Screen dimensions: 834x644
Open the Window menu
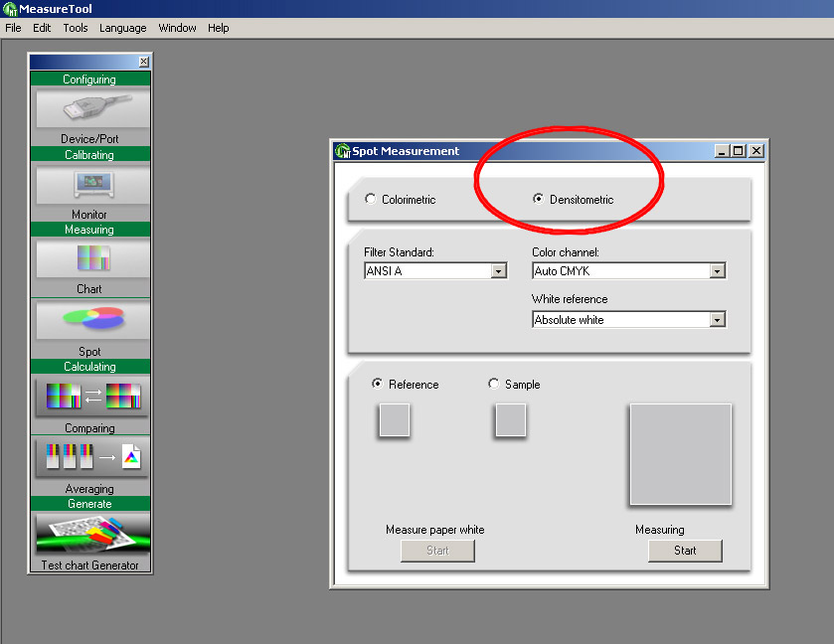pyautogui.click(x=177, y=28)
